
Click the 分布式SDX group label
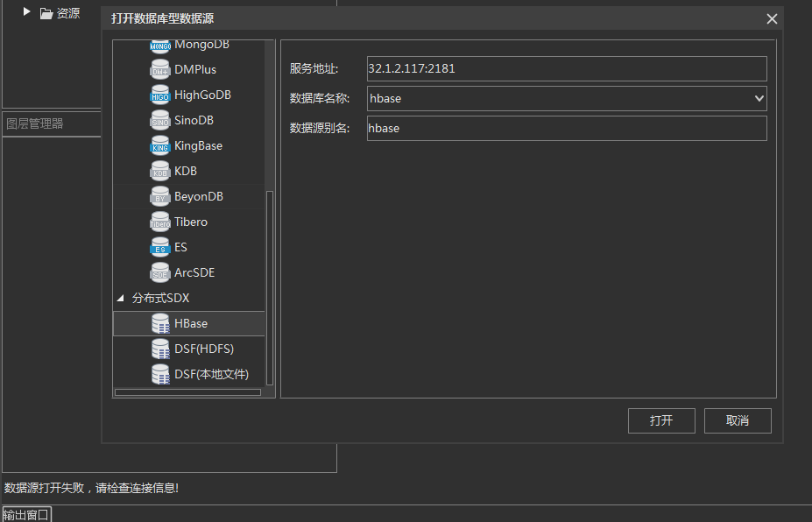[x=160, y=299]
